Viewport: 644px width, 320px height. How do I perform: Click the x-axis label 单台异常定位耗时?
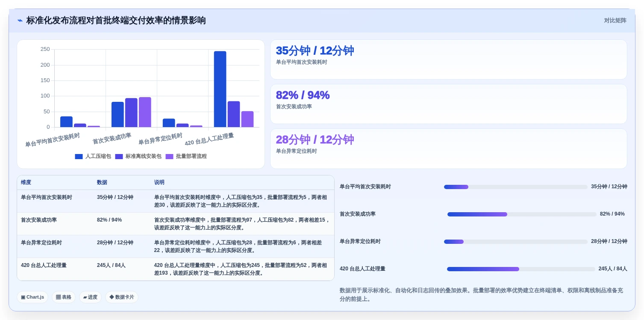160,139
